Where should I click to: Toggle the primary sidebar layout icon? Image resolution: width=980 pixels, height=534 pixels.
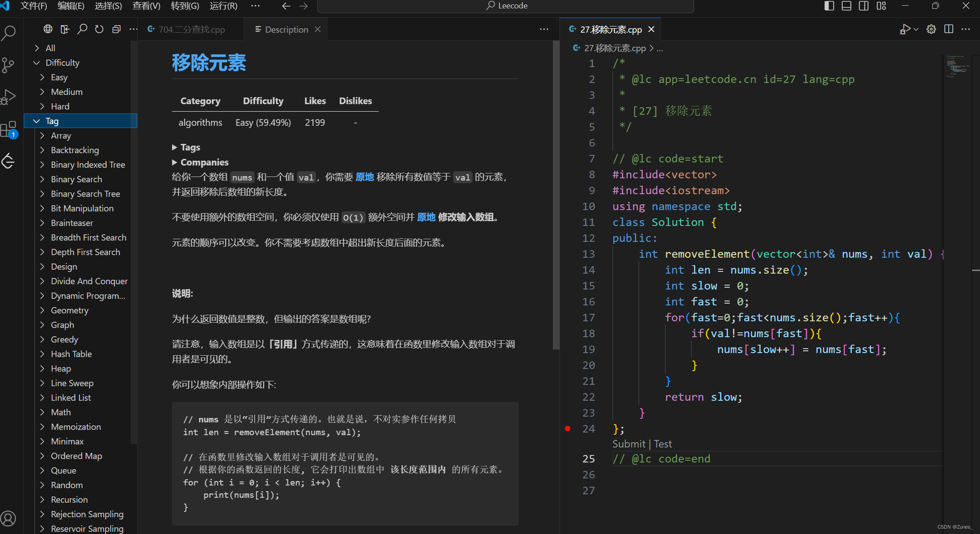(829, 6)
